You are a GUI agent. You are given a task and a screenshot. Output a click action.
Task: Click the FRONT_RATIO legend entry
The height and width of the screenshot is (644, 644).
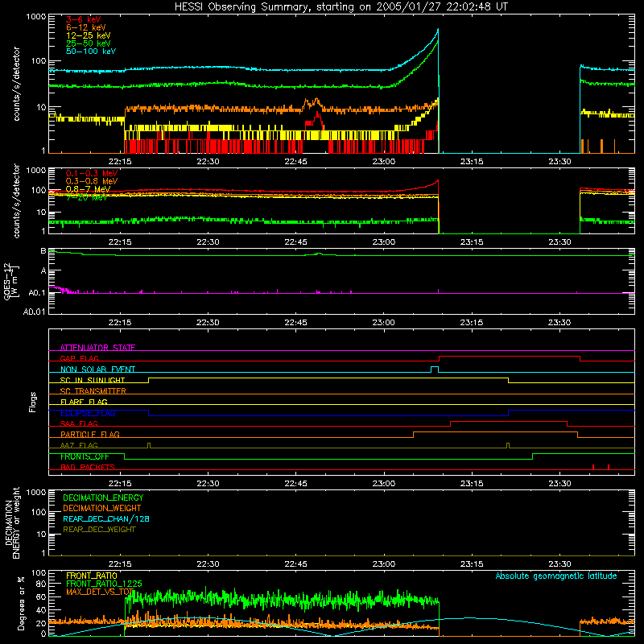pos(91,576)
